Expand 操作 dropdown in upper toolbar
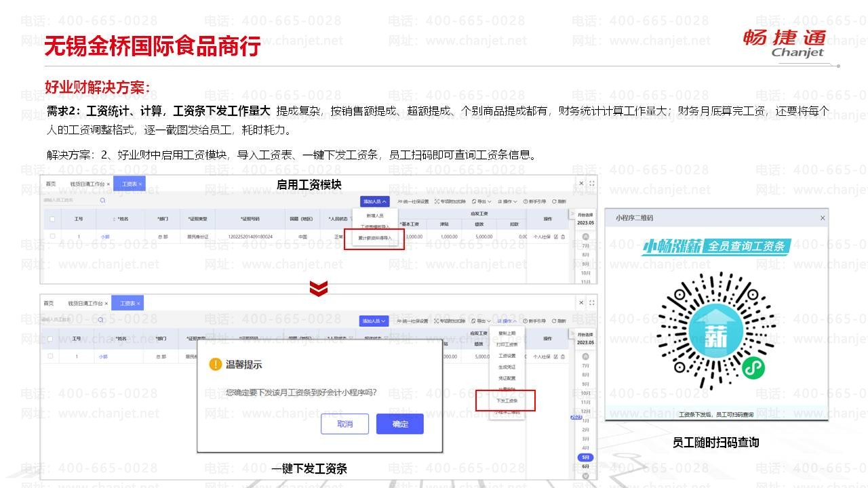This screenshot has width=868, height=488. 507,201
